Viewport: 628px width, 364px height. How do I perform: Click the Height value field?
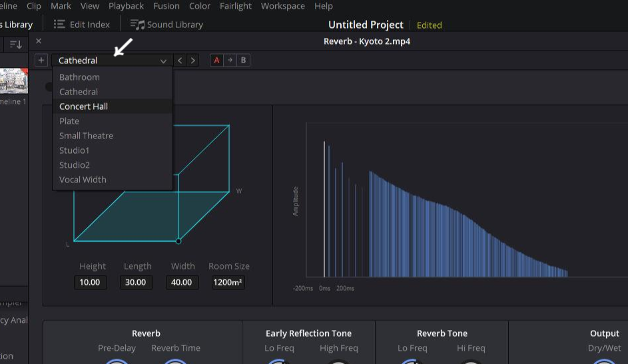[x=90, y=282]
